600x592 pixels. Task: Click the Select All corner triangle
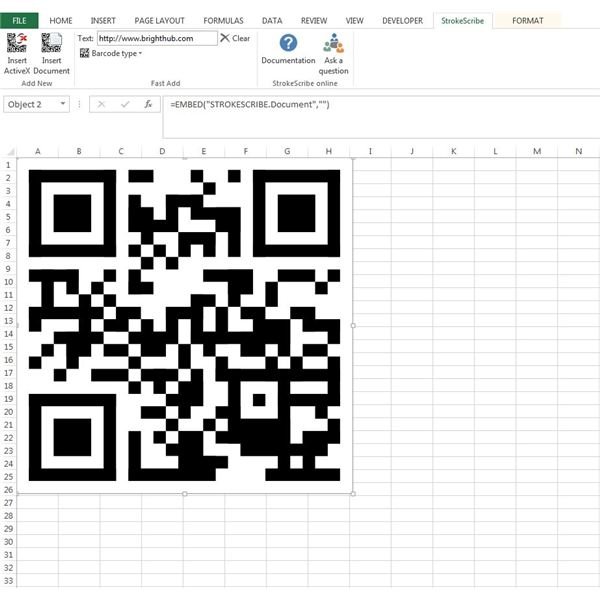pyautogui.click(x=11, y=152)
